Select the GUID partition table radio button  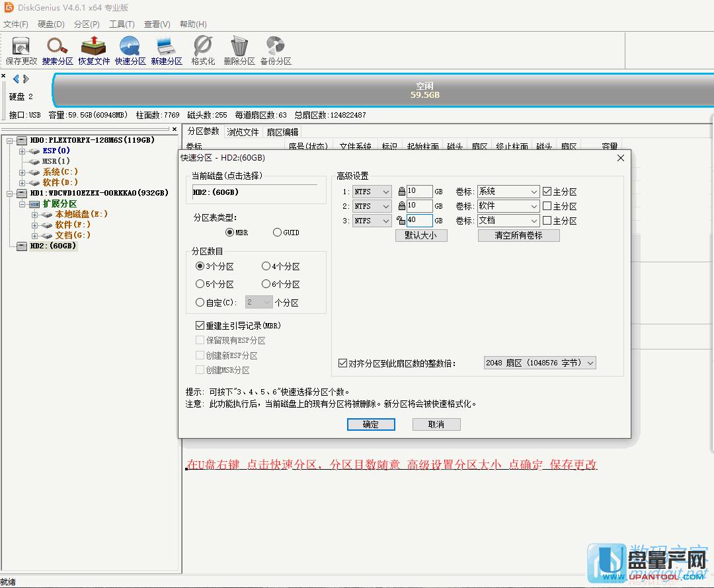pyautogui.click(x=278, y=233)
